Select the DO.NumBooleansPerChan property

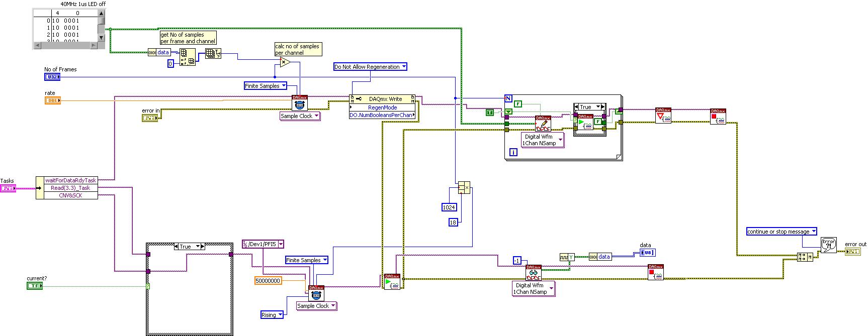coord(383,115)
